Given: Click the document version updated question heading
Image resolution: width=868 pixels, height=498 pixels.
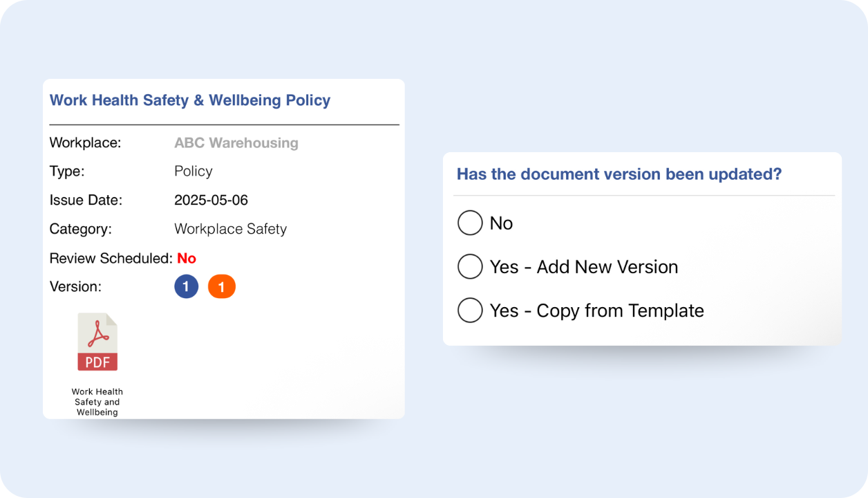Looking at the screenshot, I should [619, 174].
